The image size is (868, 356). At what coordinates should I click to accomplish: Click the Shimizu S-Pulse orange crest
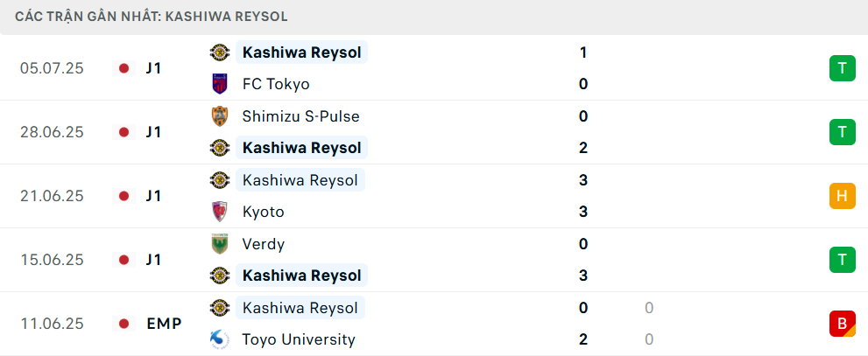click(220, 116)
